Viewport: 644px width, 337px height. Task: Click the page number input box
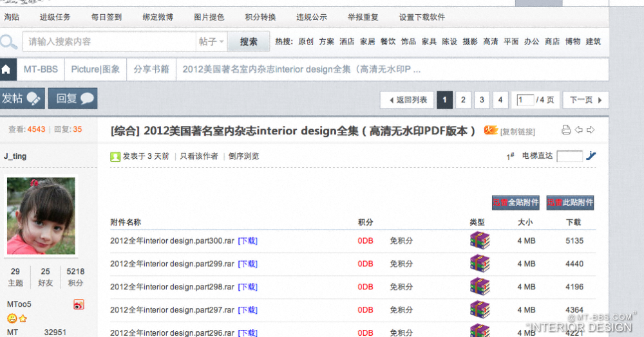[526, 100]
